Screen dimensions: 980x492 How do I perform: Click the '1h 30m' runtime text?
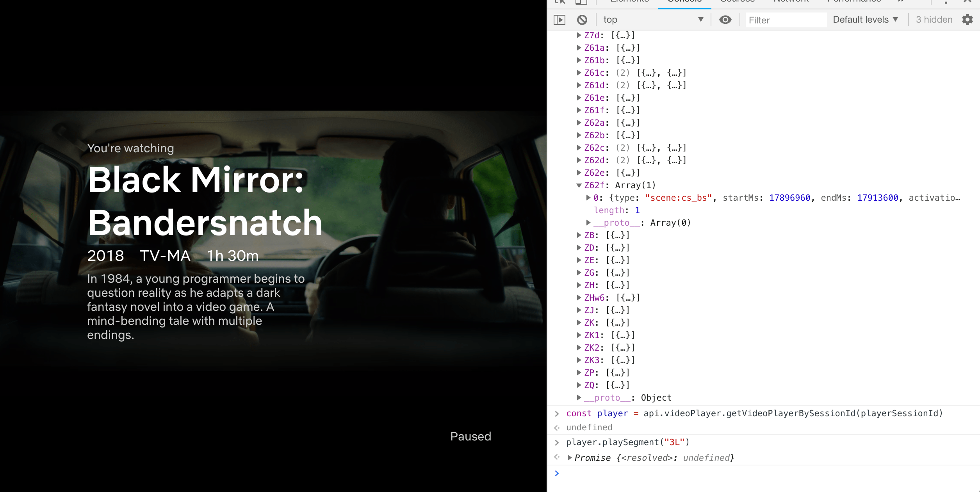[x=233, y=256]
